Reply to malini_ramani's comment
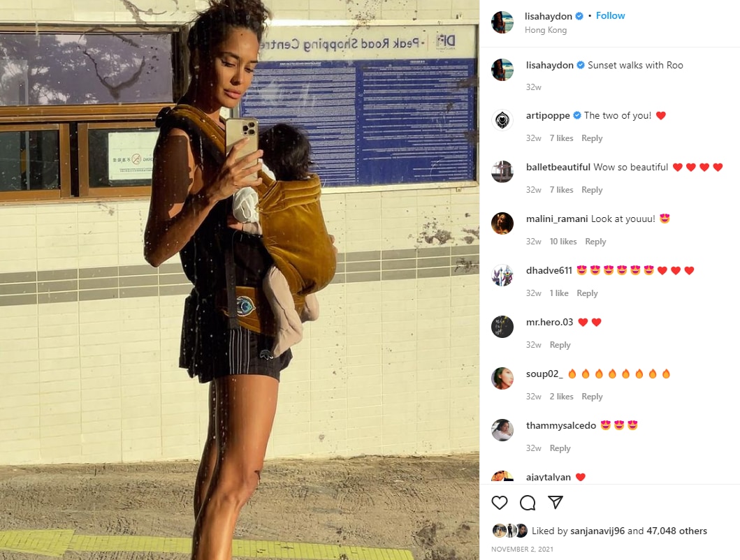This screenshot has height=560, width=740. [x=595, y=242]
